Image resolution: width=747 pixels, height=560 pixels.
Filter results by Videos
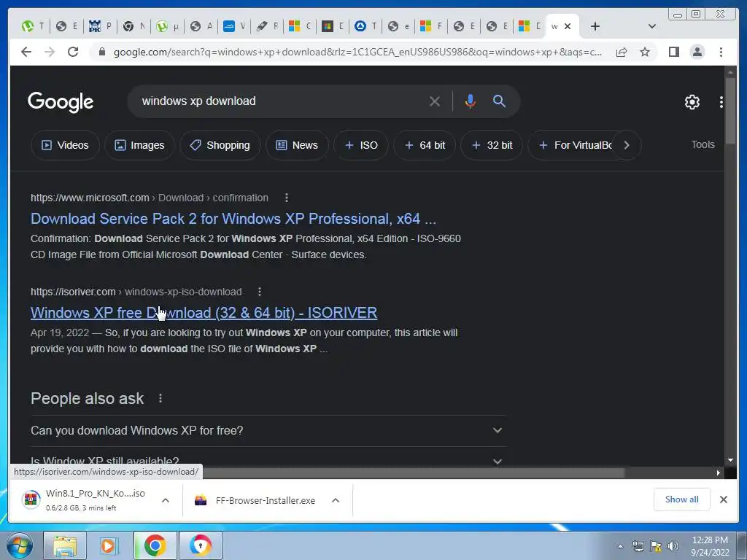[x=65, y=145]
